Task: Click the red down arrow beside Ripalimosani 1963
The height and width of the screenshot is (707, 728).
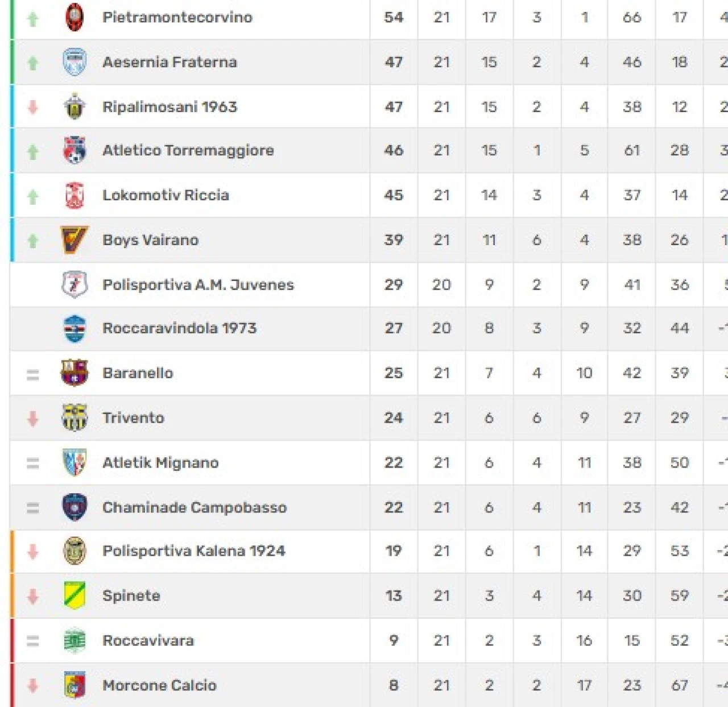Action: pyautogui.click(x=33, y=107)
